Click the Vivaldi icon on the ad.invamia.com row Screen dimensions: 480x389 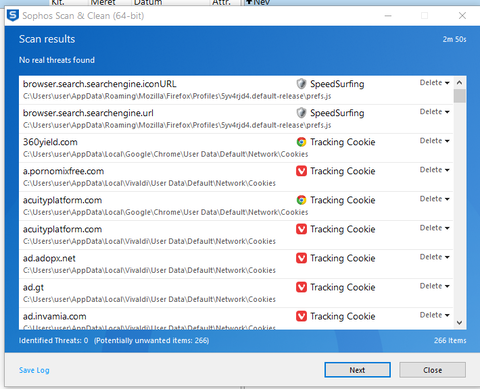click(x=301, y=316)
